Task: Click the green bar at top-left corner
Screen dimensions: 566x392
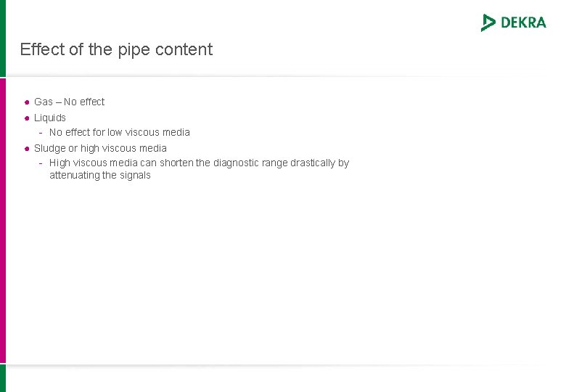Action: pos(3,38)
